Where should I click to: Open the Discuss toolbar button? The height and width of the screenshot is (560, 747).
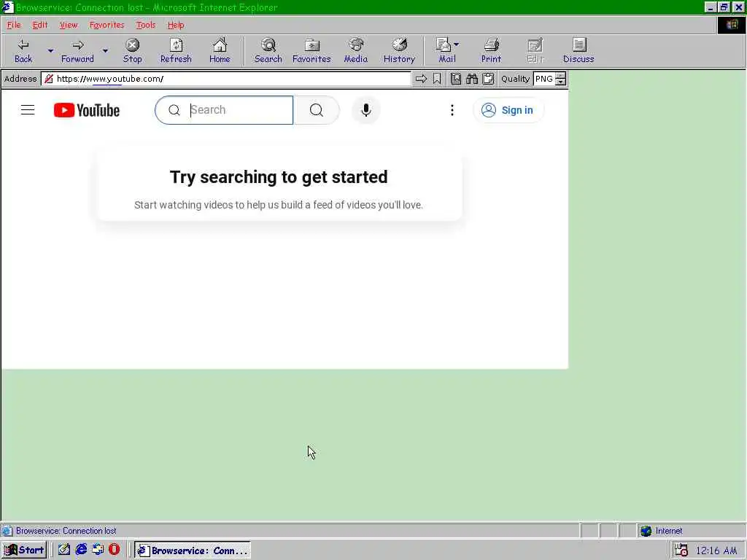click(x=578, y=50)
